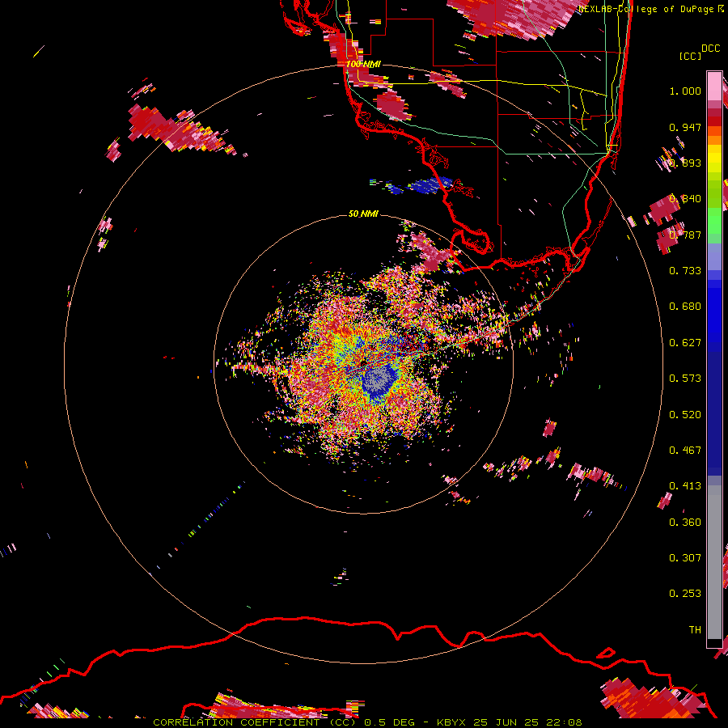Click the 0.413 scale value
This screenshot has width=728, height=728.
pos(685,486)
